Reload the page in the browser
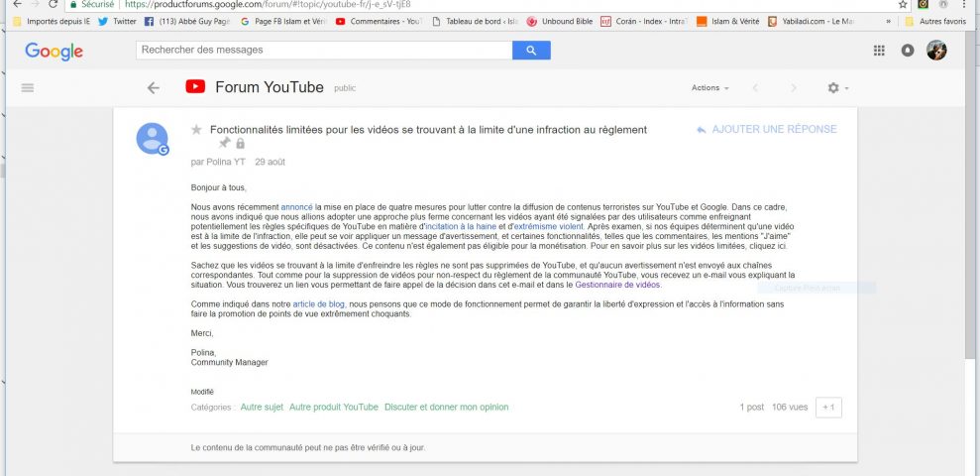 54,4
